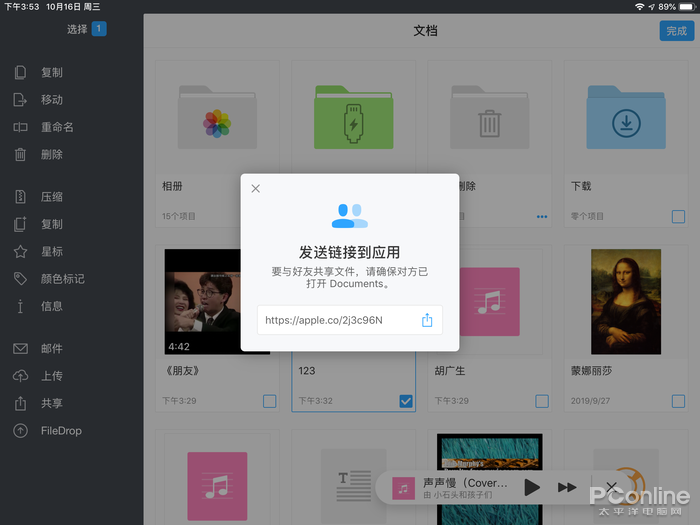Open the trash bin folder
This screenshot has width=700, height=525.
click(x=490, y=117)
